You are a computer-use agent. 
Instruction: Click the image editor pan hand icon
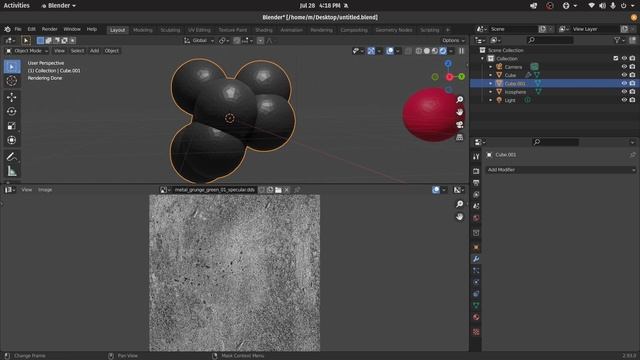pos(460,217)
